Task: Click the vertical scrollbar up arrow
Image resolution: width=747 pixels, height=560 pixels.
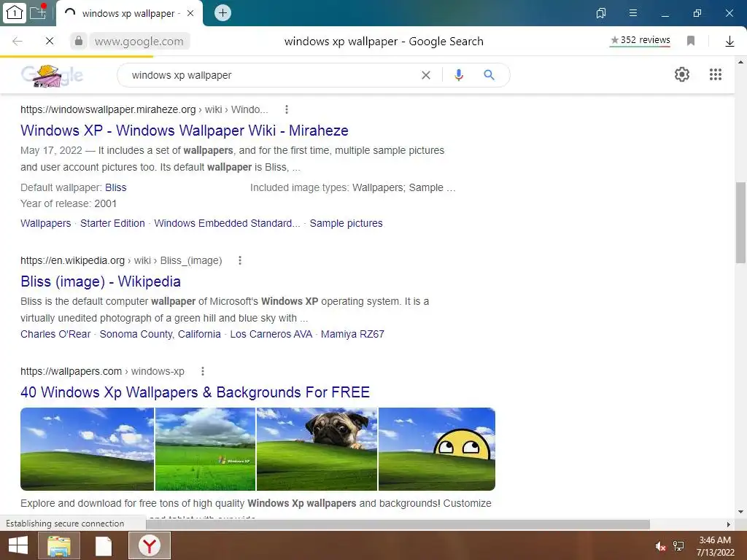Action: click(x=741, y=62)
